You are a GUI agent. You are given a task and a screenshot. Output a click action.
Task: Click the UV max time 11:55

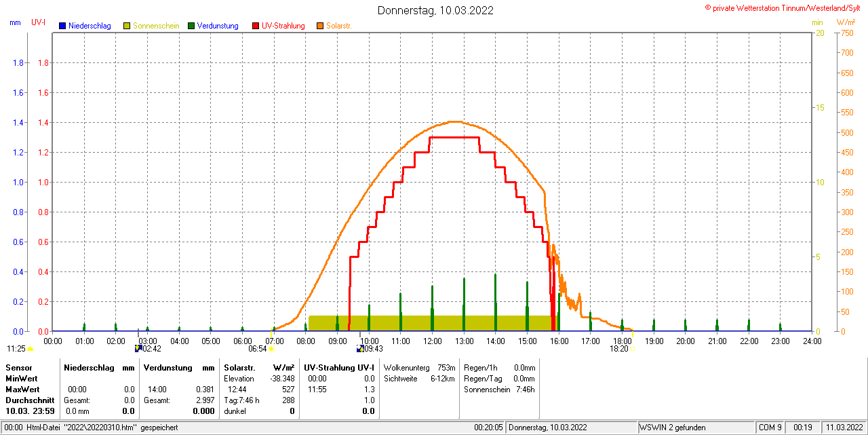[317, 390]
